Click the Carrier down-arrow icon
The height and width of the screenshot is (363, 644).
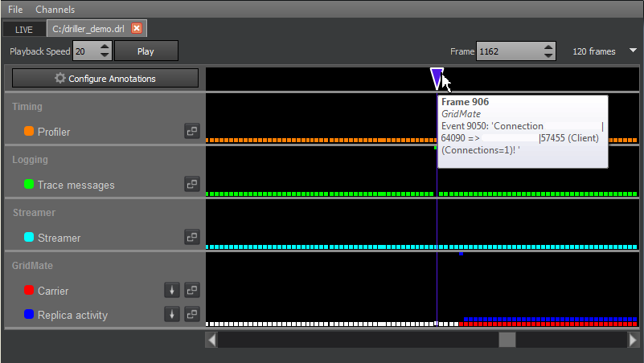tap(171, 291)
